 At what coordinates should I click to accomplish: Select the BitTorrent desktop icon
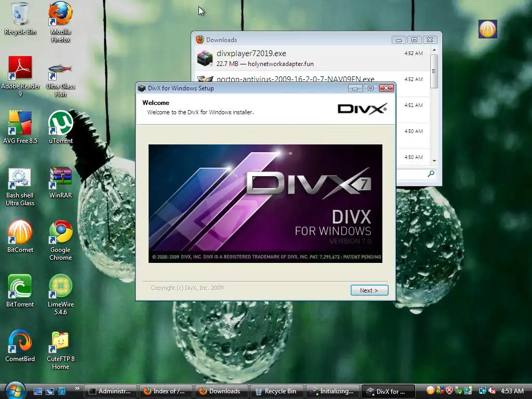click(x=20, y=291)
